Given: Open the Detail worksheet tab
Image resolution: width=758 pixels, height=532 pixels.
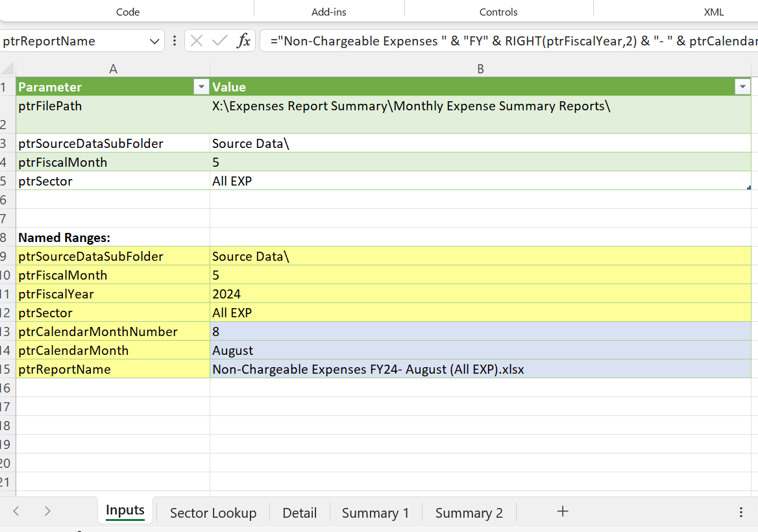Looking at the screenshot, I should pos(299,513).
